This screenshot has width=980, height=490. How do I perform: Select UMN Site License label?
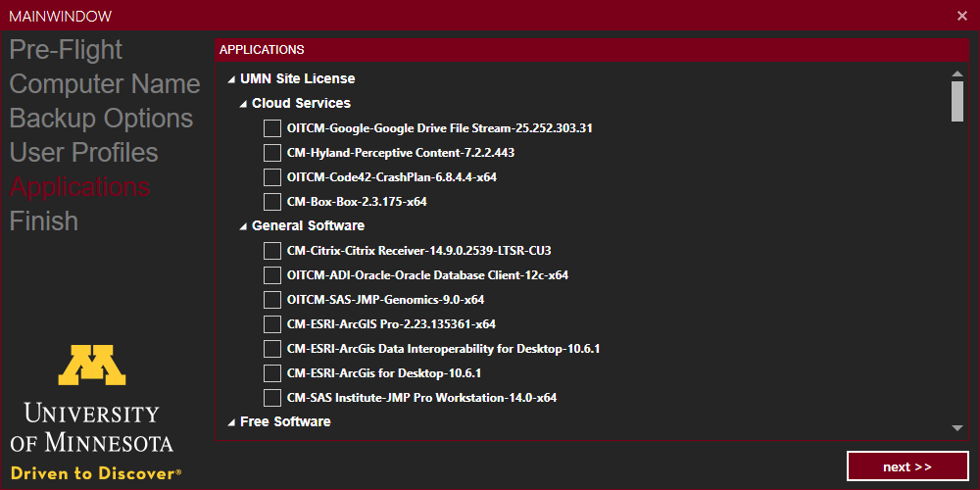[298, 78]
